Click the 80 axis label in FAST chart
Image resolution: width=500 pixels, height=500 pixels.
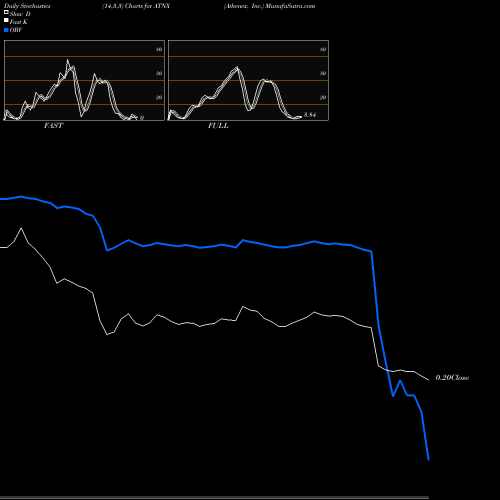[x=159, y=49]
